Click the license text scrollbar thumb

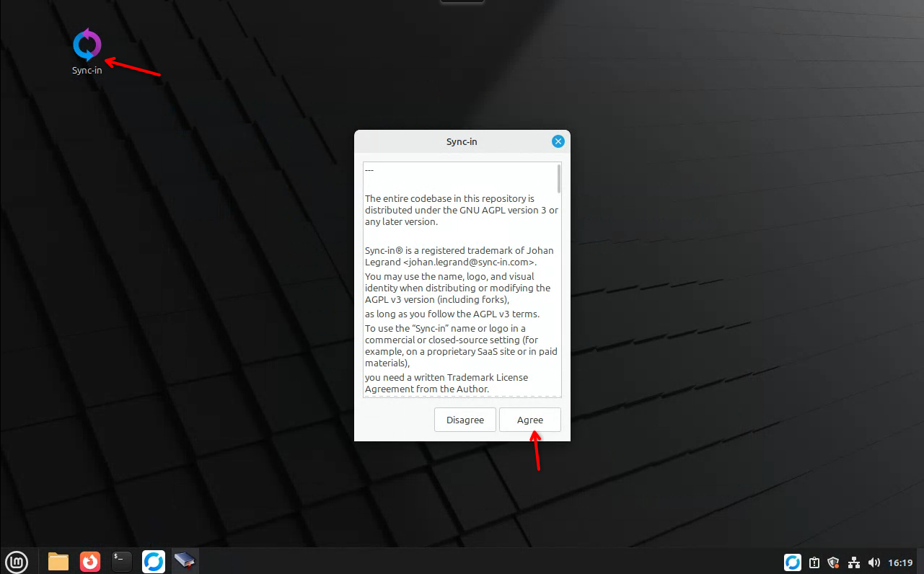558,179
